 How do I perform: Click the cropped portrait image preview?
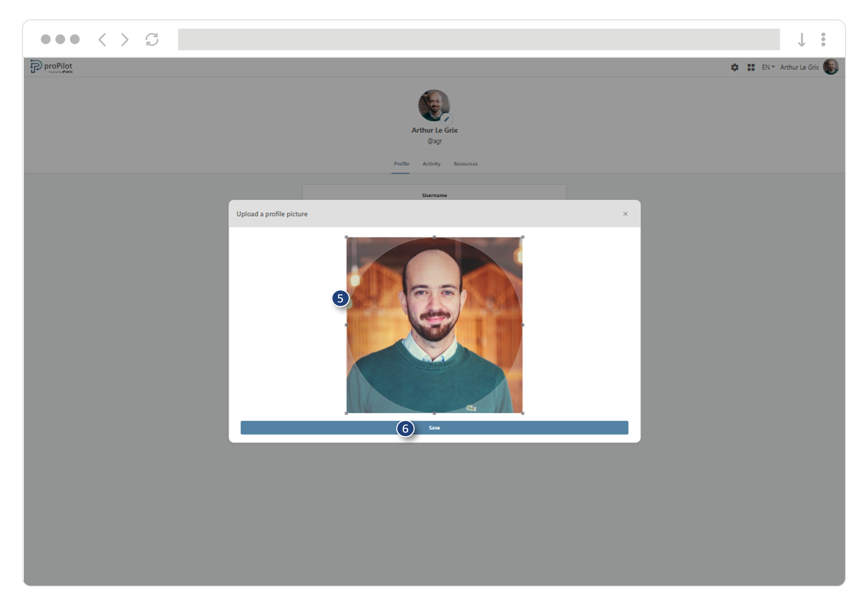point(435,325)
